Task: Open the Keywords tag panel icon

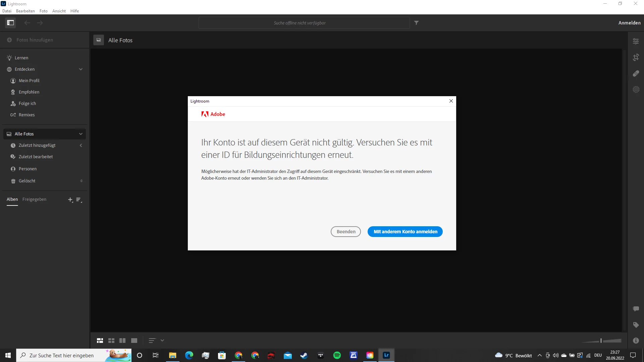Action: point(636,325)
